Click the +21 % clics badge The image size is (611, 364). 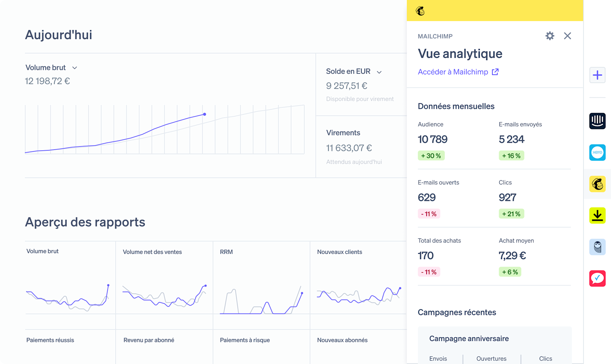tap(511, 214)
